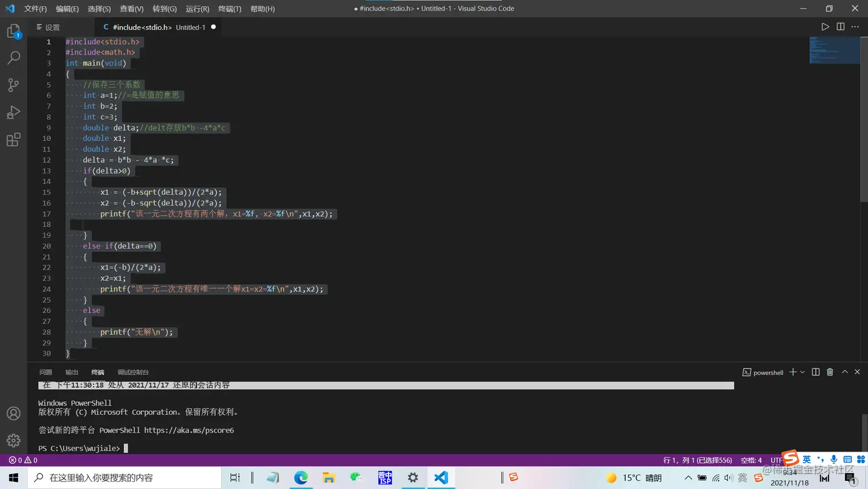This screenshot has height=489, width=868.
Task: Open the Explorer view in activity bar
Action: click(x=14, y=31)
